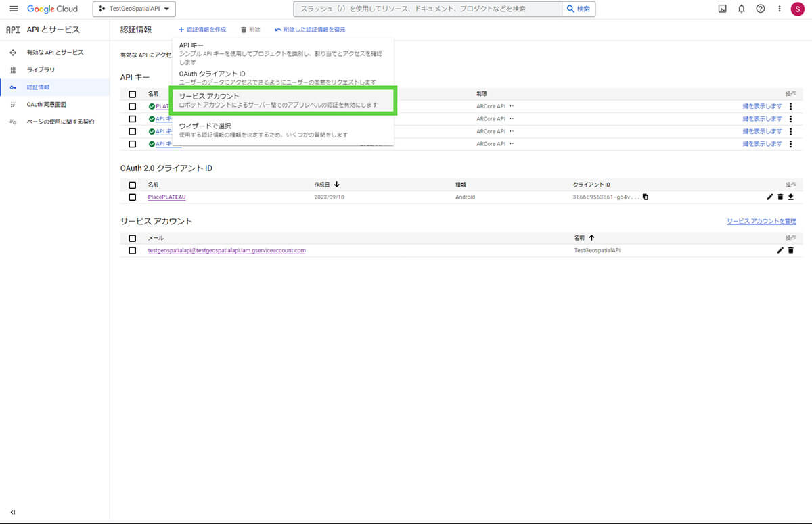812x524 pixels.
Task: Choose API キー from the create menu
Action: click(x=282, y=53)
